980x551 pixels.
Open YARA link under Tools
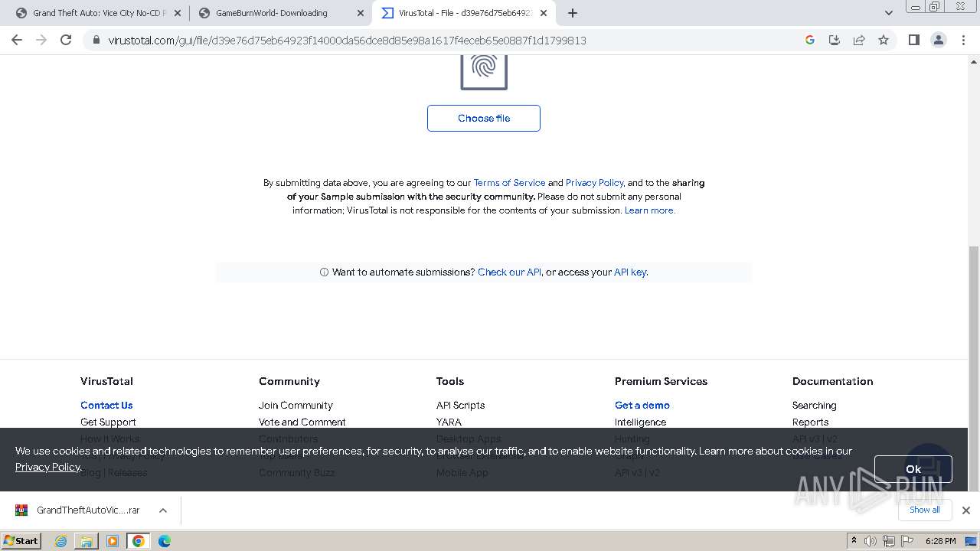tap(449, 422)
